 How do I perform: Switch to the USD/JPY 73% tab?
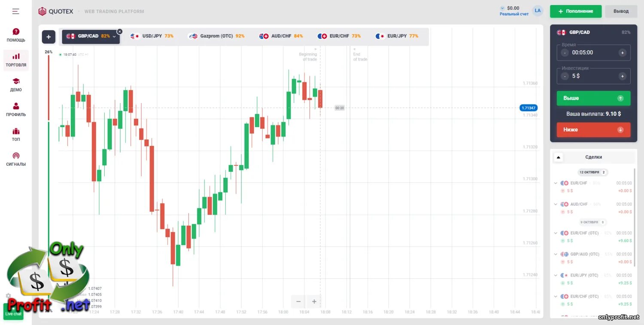coord(152,36)
